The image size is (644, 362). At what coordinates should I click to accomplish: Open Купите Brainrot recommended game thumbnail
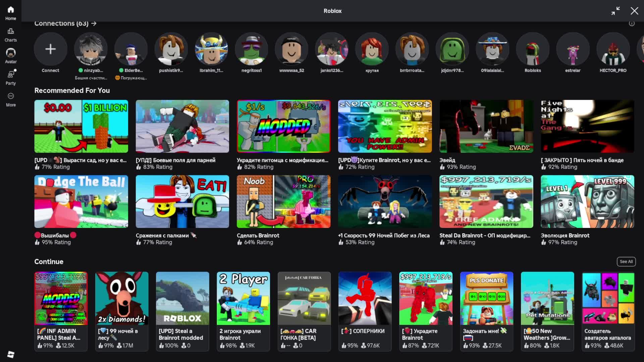coord(385,126)
